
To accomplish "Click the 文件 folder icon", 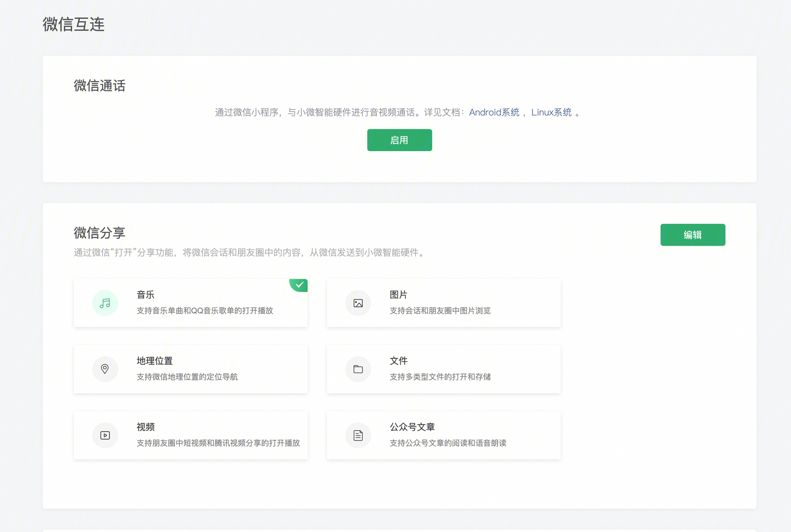I will click(x=358, y=369).
